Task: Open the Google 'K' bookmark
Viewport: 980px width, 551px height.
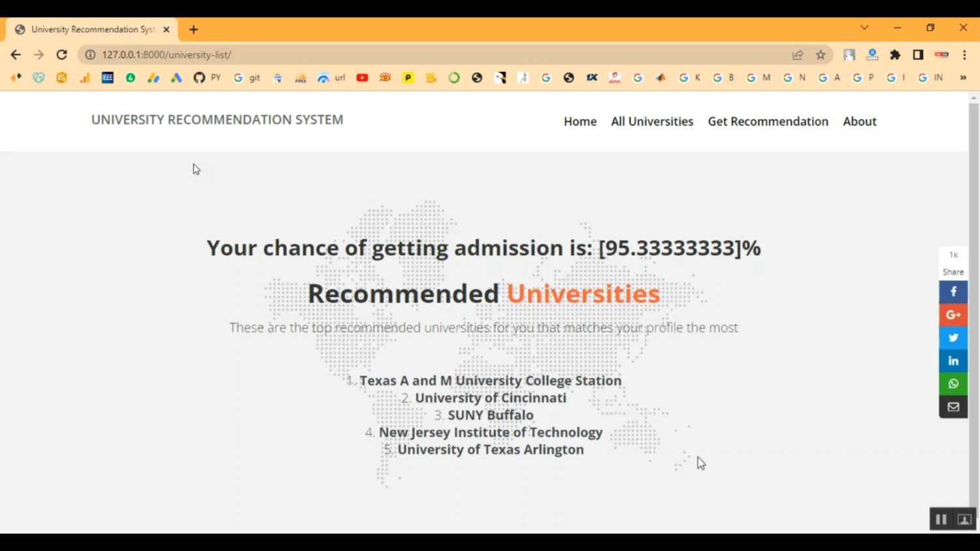Action: click(x=690, y=78)
